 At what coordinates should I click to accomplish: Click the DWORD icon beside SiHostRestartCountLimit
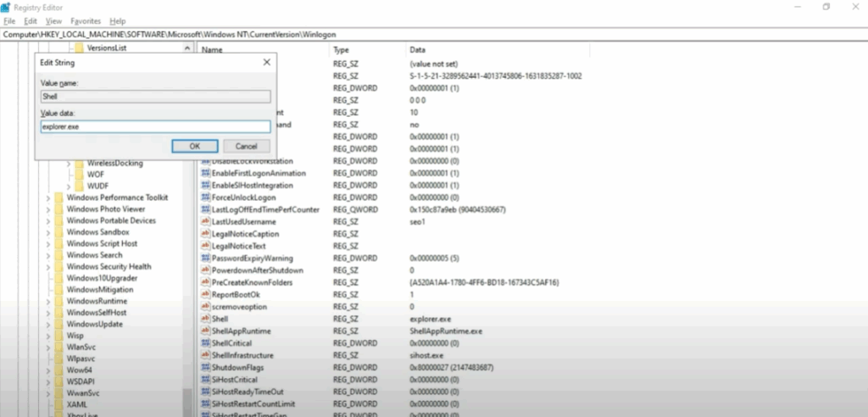coord(205,404)
